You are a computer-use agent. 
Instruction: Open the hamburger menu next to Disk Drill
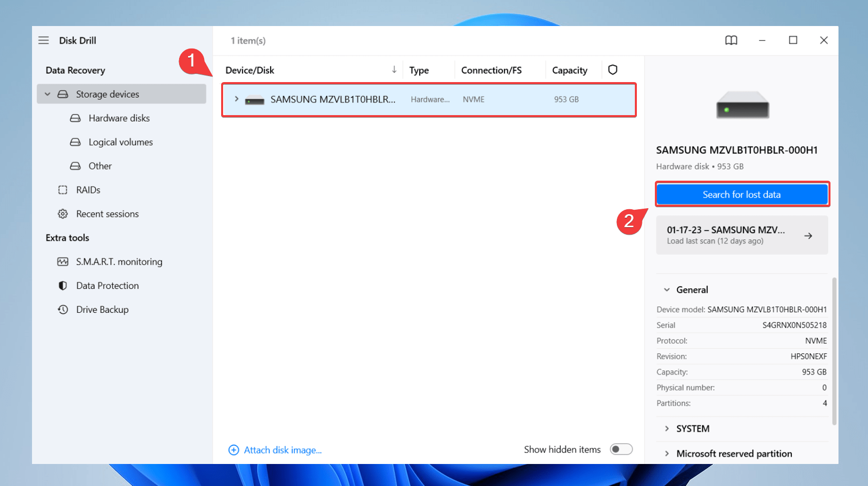(44, 40)
